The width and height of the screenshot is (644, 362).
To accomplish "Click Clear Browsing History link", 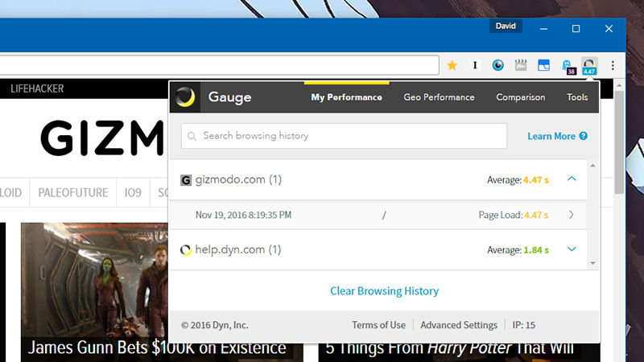I will click(x=384, y=291).
